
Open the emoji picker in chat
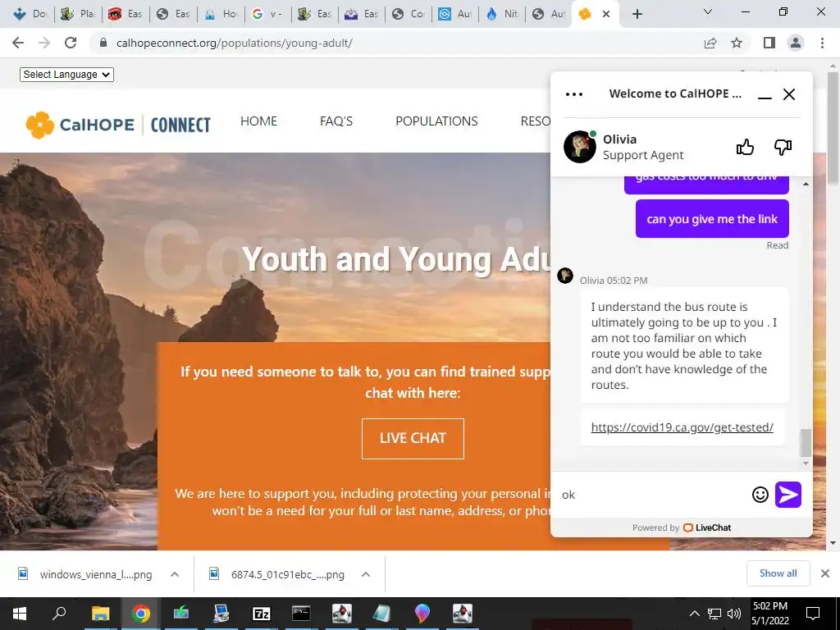(760, 494)
